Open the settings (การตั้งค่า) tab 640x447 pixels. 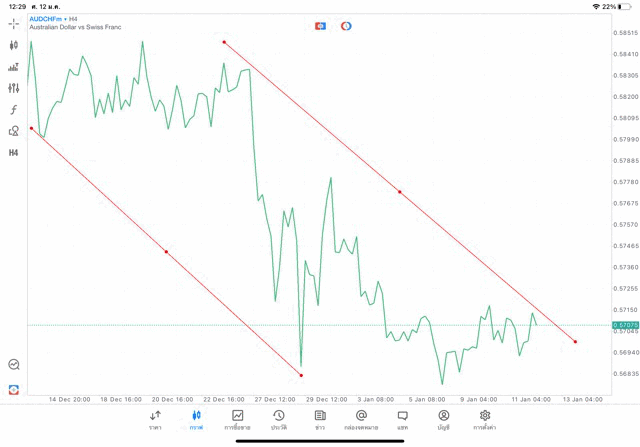[485, 419]
